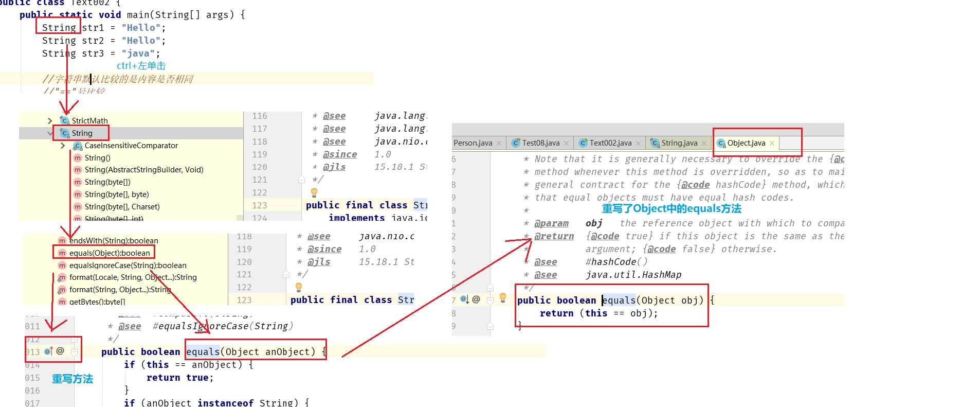This screenshot has width=980, height=407.
Task: Open the Text002.java tab
Action: coord(610,143)
